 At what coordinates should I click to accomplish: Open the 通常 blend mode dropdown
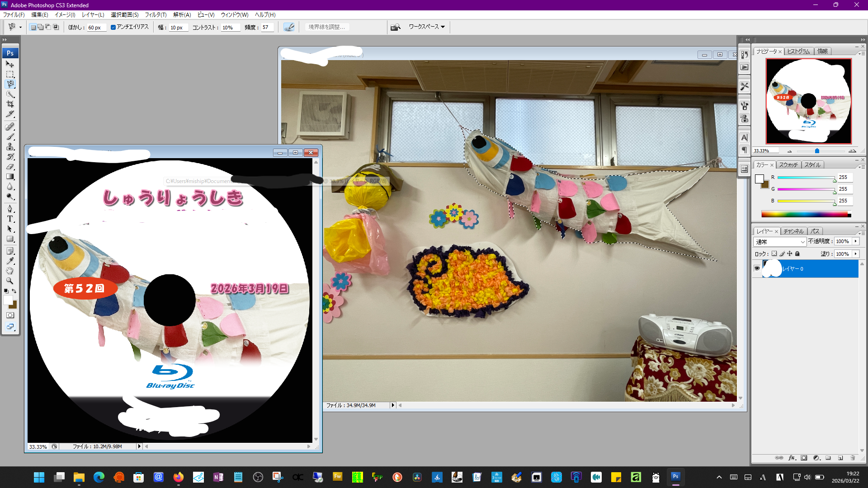coord(780,242)
